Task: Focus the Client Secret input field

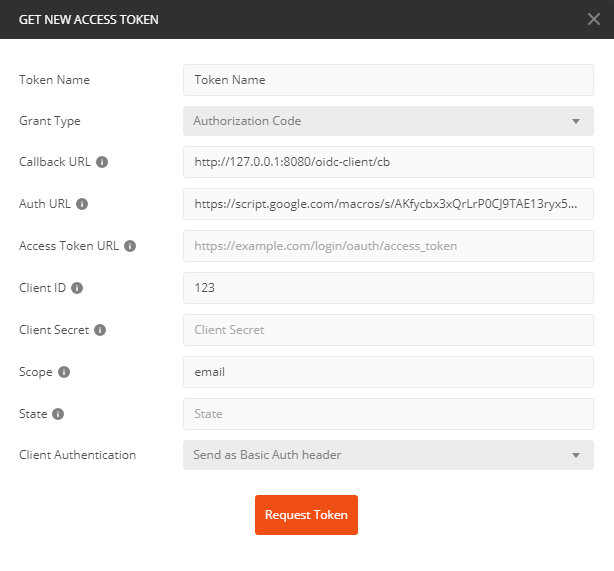Action: pyautogui.click(x=388, y=330)
